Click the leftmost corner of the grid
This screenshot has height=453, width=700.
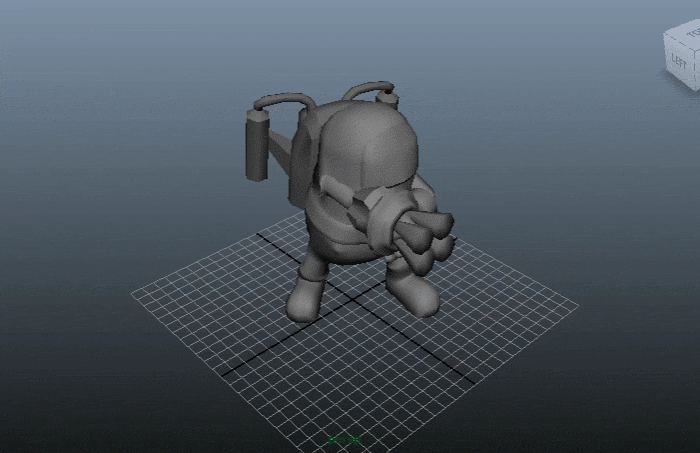click(133, 294)
